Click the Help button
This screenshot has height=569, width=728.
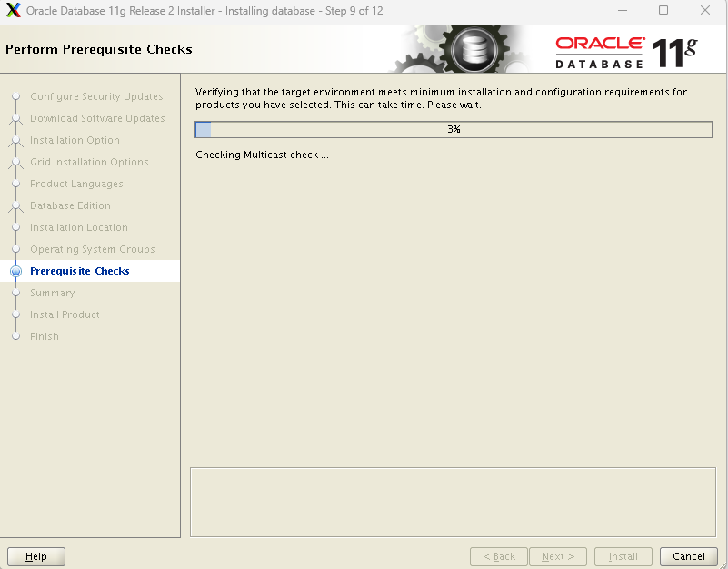[36, 556]
